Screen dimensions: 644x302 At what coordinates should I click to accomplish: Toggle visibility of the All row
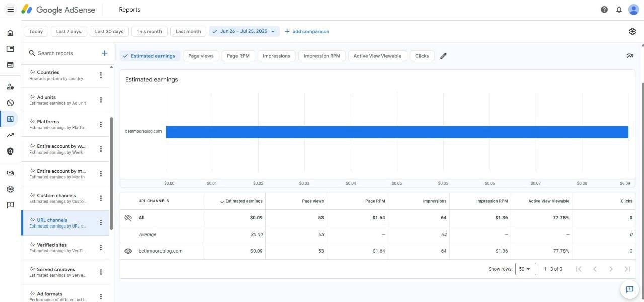[x=128, y=218]
